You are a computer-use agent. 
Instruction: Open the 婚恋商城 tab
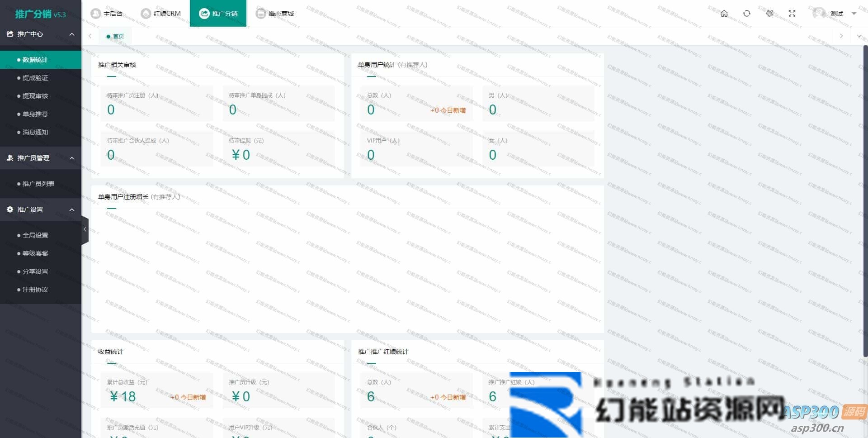275,14
